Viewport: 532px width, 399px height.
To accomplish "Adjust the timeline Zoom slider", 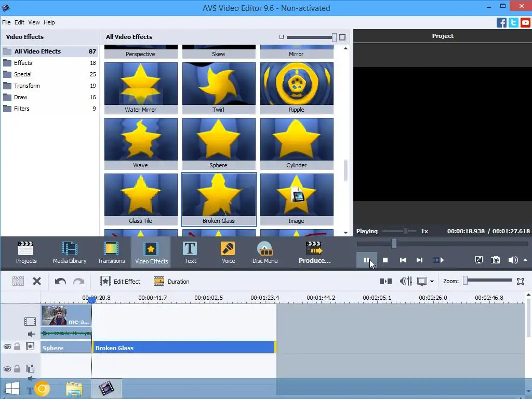I will pyautogui.click(x=465, y=280).
